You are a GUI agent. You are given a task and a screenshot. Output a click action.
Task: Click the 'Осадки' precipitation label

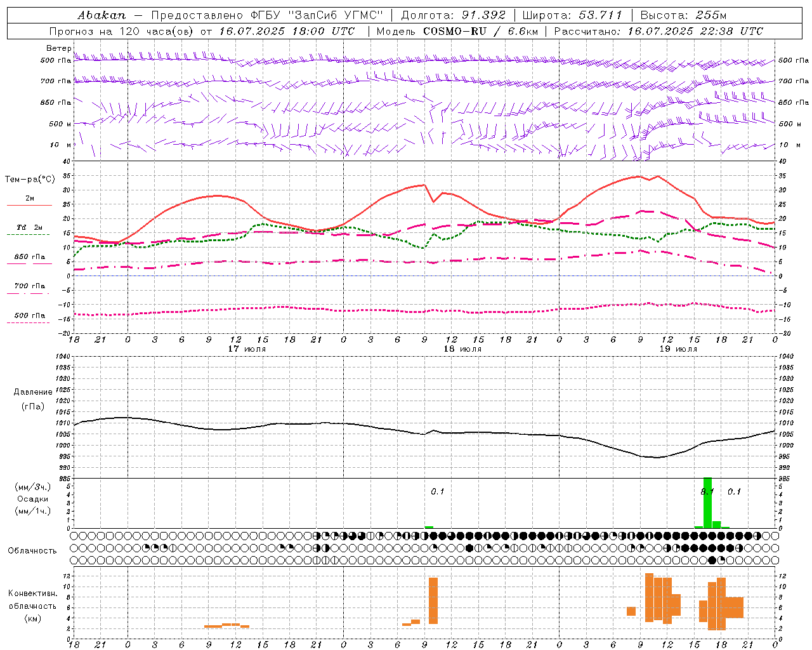click(x=33, y=499)
